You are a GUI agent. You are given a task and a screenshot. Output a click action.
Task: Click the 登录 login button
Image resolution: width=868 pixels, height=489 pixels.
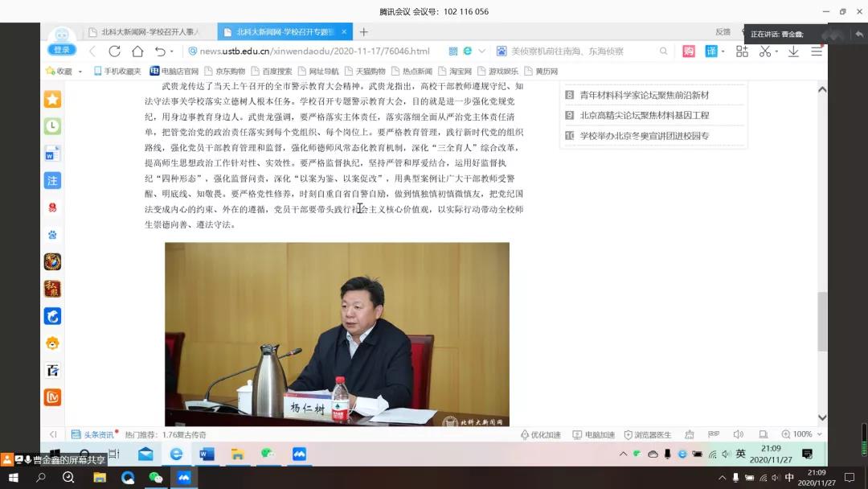pos(61,50)
